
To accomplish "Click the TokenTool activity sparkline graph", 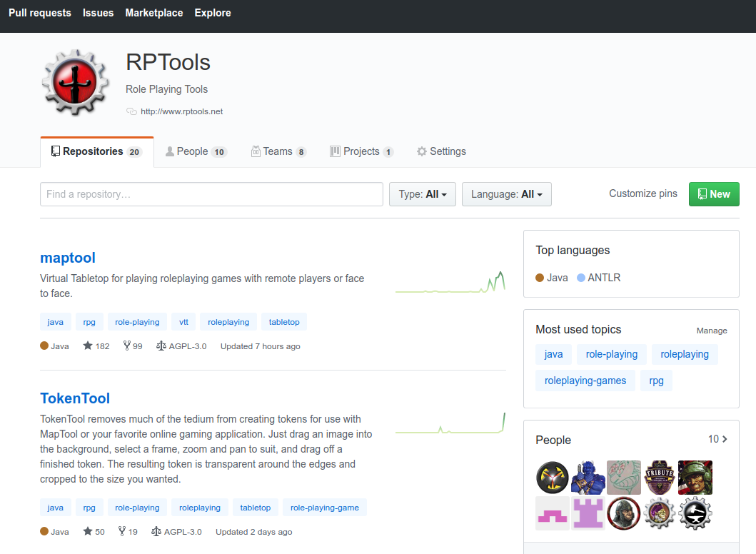I will 450,423.
